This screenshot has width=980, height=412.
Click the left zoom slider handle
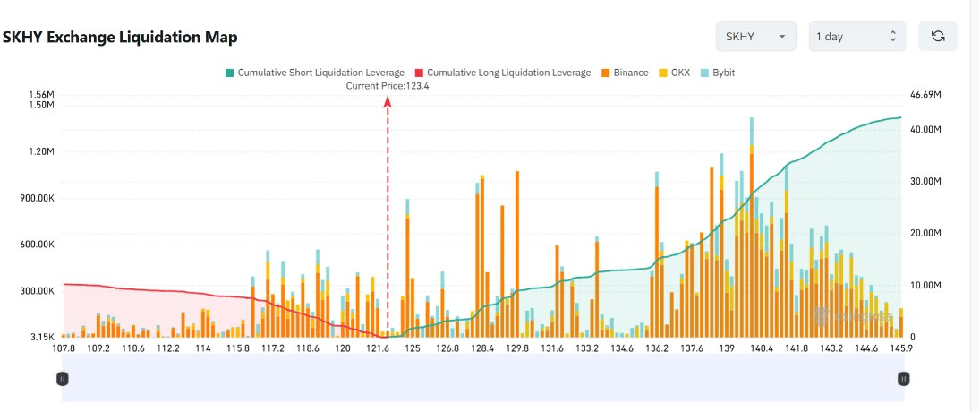click(63, 378)
